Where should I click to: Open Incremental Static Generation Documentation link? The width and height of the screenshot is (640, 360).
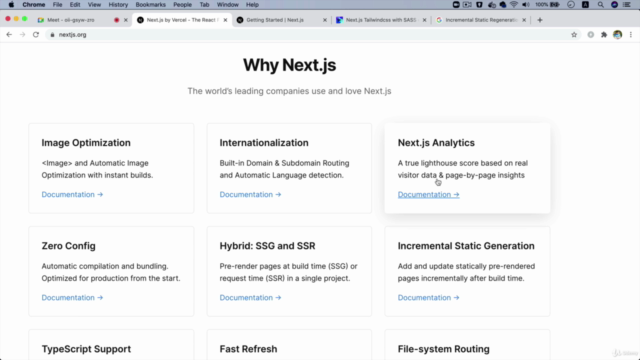(429, 298)
